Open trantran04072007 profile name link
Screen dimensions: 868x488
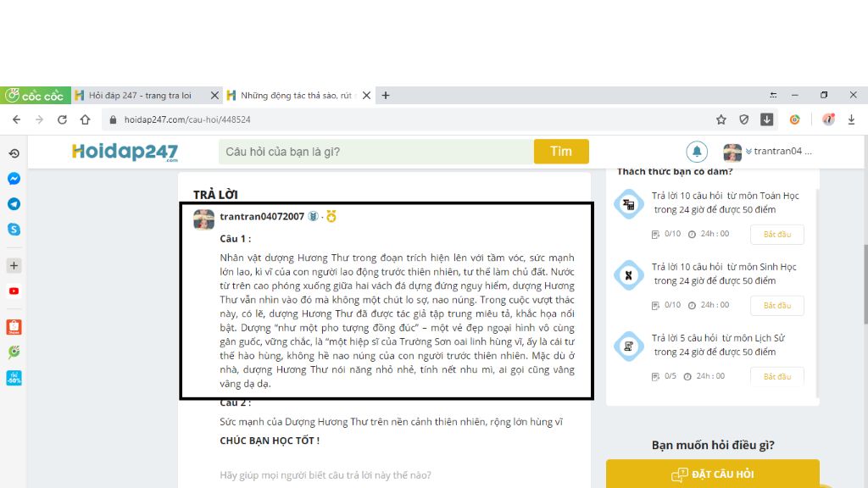[262, 216]
